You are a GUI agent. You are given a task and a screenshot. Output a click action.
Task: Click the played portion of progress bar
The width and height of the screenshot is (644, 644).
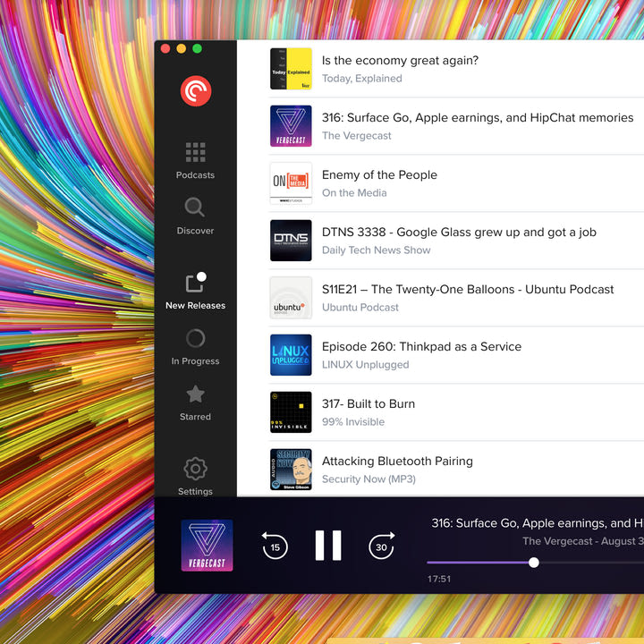[478, 563]
